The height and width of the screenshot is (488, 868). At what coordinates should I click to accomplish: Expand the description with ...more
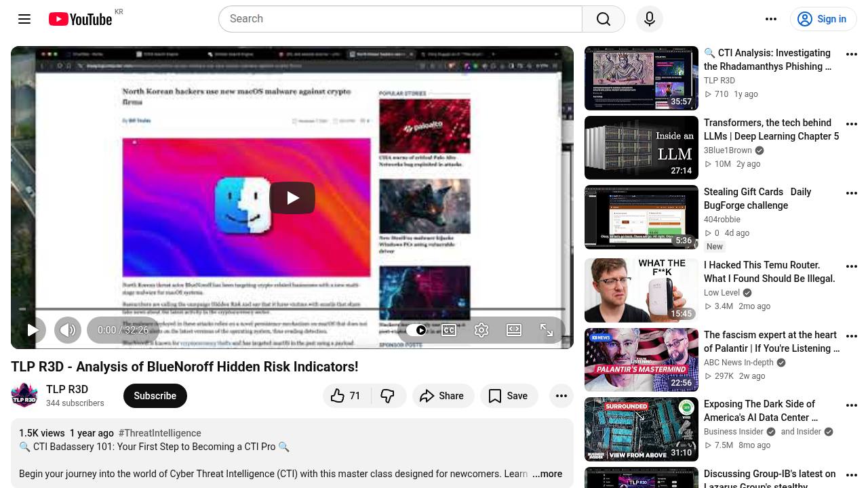point(547,474)
